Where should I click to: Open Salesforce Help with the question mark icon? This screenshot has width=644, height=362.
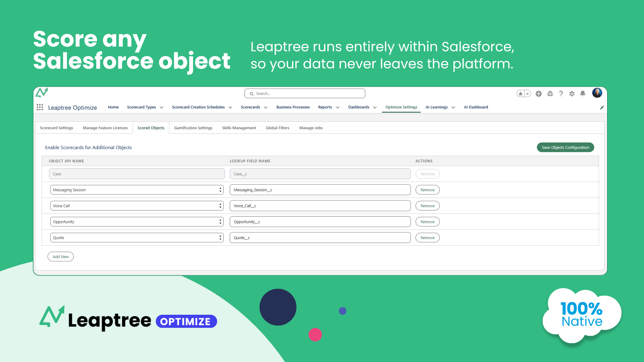click(x=561, y=94)
